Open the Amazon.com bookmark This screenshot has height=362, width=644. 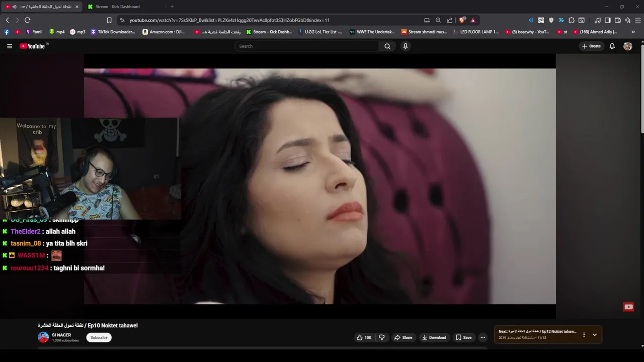164,32
